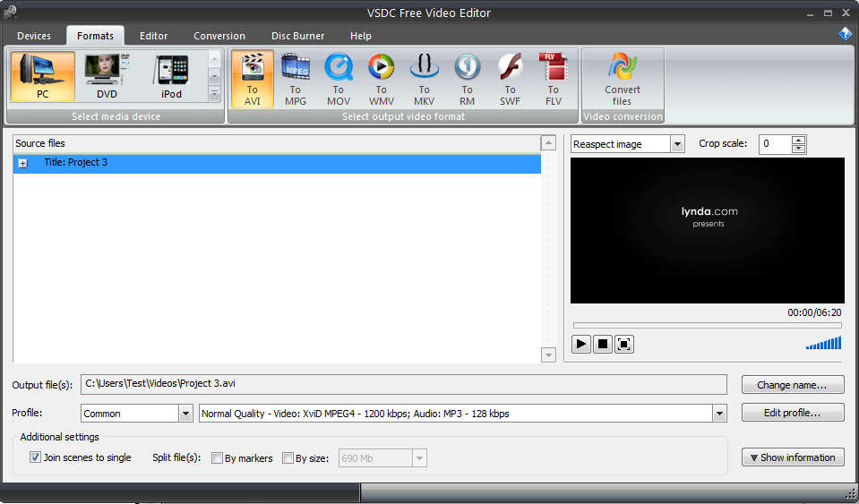Enable split By markers checkbox
Screen dimensions: 859x504
coord(217,458)
